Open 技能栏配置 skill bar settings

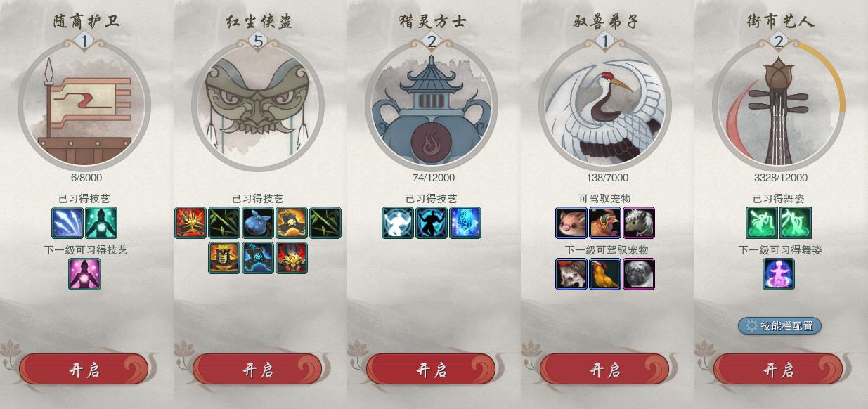[779, 326]
